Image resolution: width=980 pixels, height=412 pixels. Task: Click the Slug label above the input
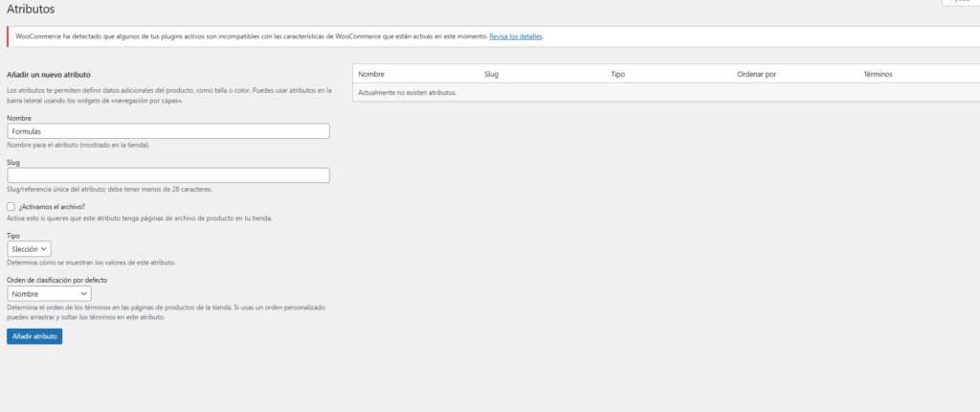click(x=13, y=162)
